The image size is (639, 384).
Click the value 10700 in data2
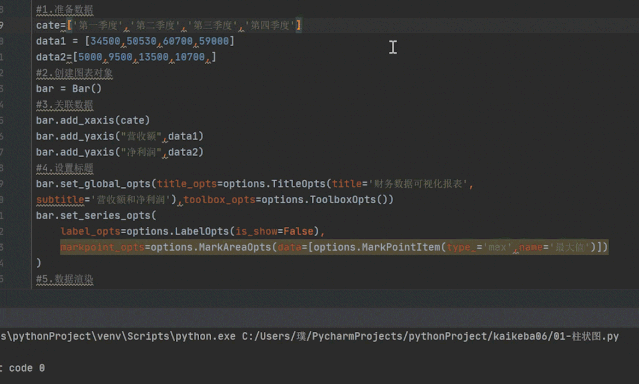coord(190,57)
